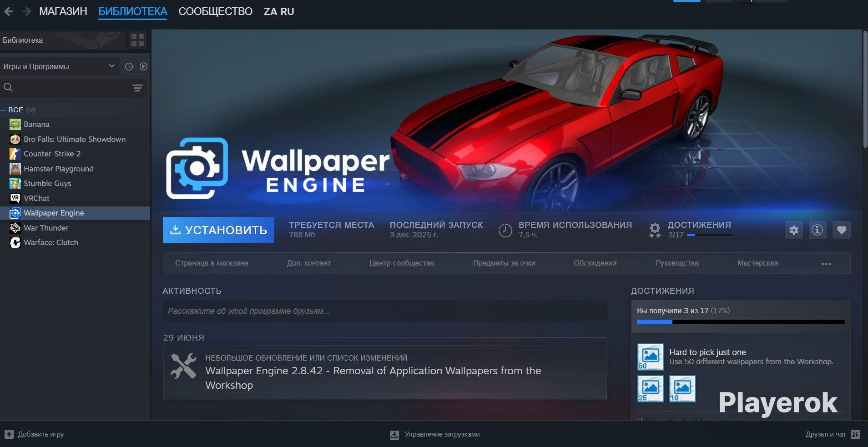The image size is (868, 447).
Task: Click the activity post input field
Action: (x=385, y=311)
